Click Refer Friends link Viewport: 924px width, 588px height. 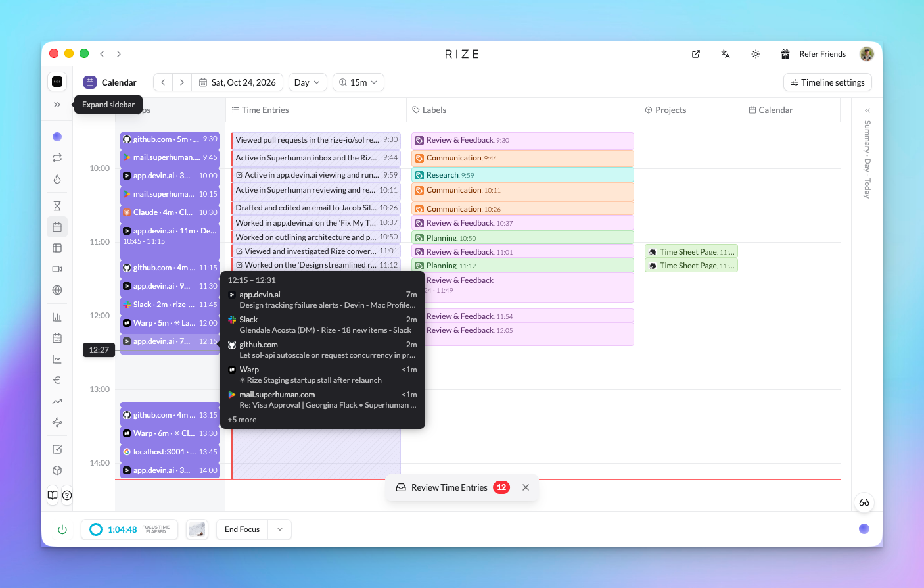click(823, 54)
